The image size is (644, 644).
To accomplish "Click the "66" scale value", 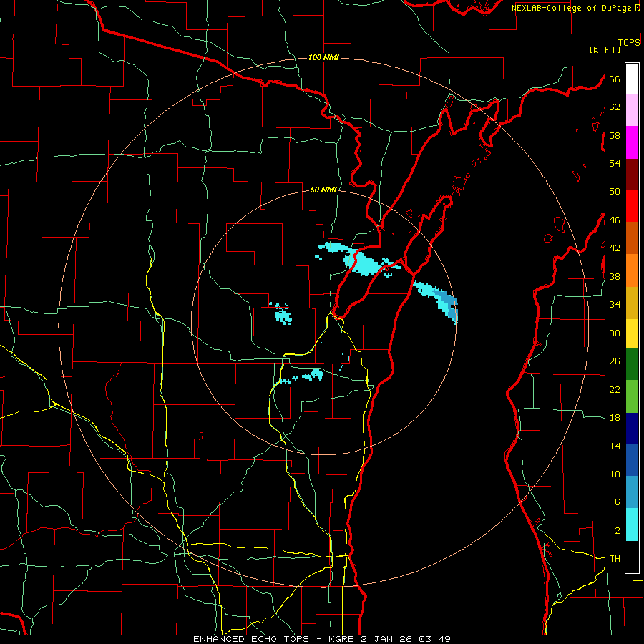I will point(615,79).
